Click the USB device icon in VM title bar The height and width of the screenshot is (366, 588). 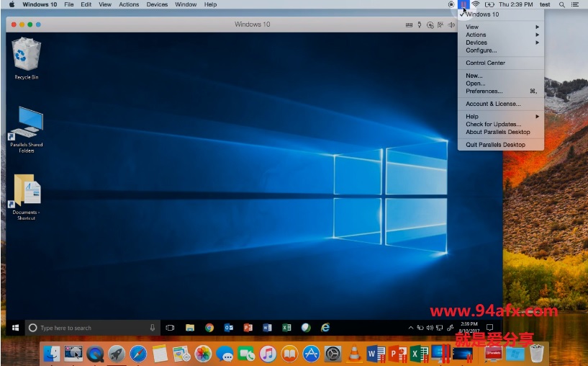tap(420, 24)
